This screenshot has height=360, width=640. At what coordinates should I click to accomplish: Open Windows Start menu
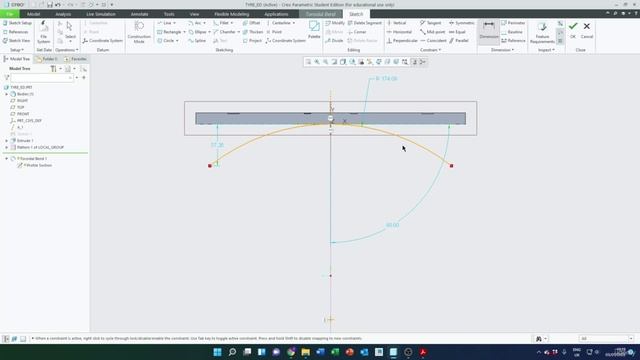click(x=218, y=352)
